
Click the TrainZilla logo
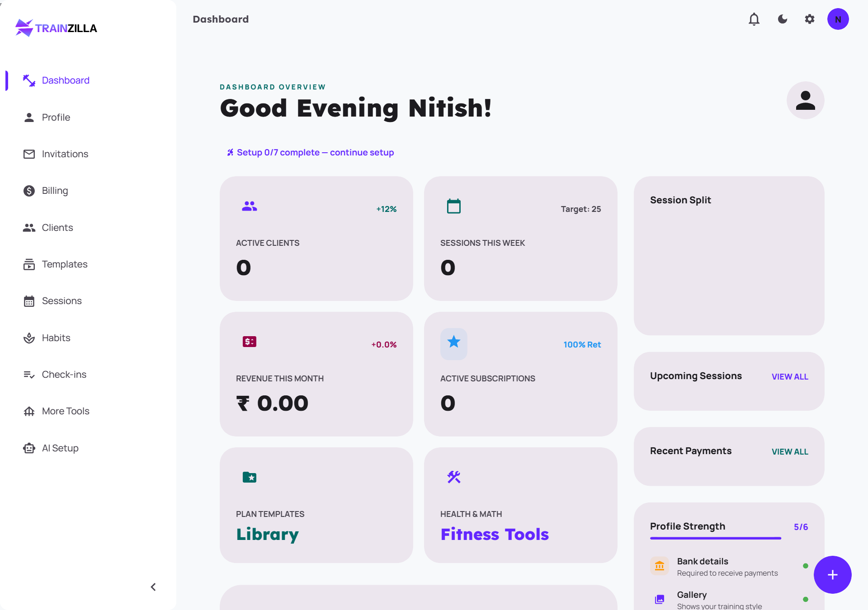[56, 28]
